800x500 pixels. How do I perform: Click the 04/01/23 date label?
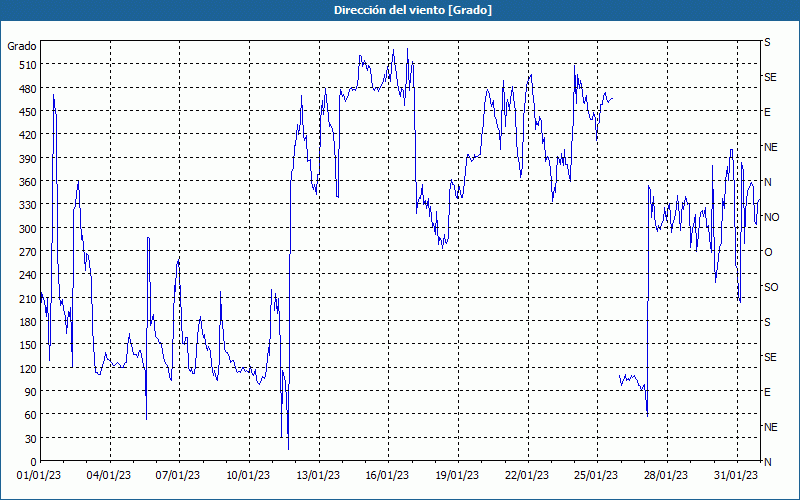(x=109, y=476)
